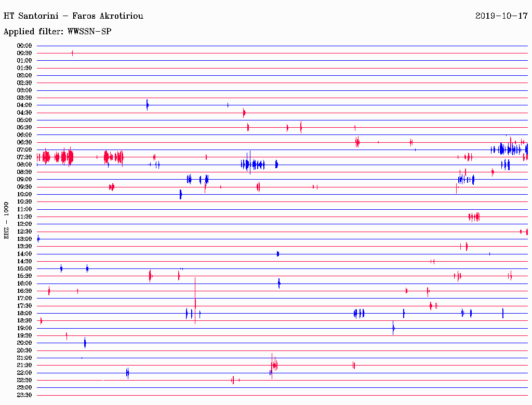This screenshot has width=532, height=405.
Task: Click the blue event on the 19:00 trace
Action: click(x=394, y=328)
